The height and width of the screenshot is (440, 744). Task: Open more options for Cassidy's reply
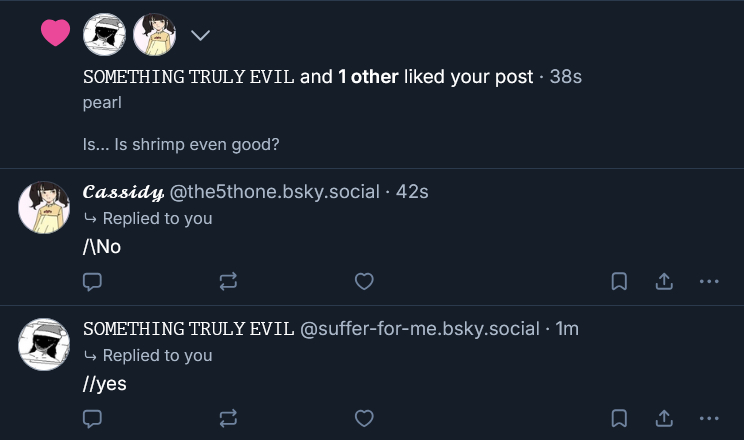709,282
